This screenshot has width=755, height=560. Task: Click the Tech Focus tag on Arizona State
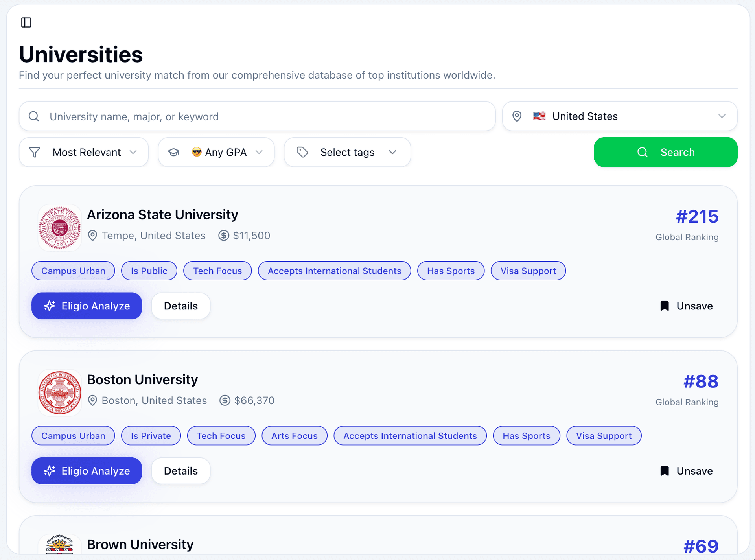point(217,271)
